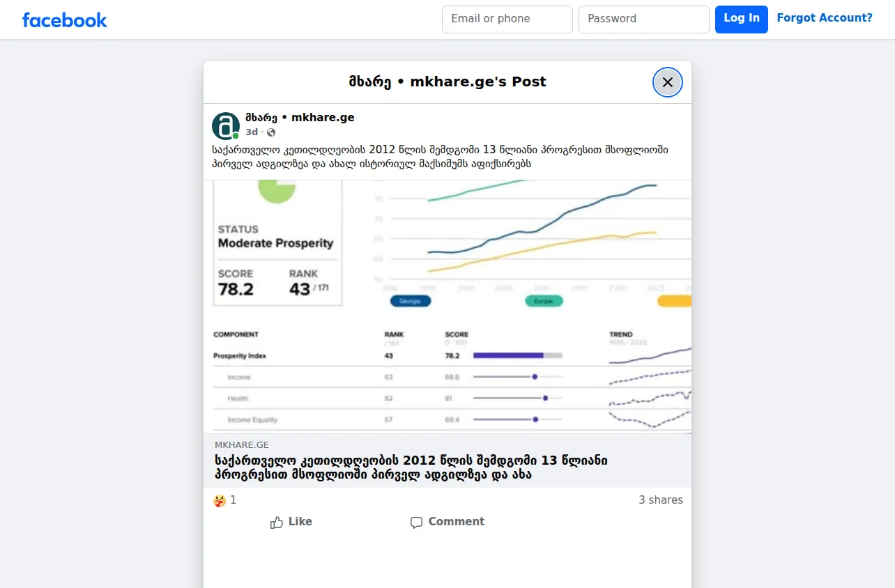Click the Facebook logo
895x588 pixels.
65,20
